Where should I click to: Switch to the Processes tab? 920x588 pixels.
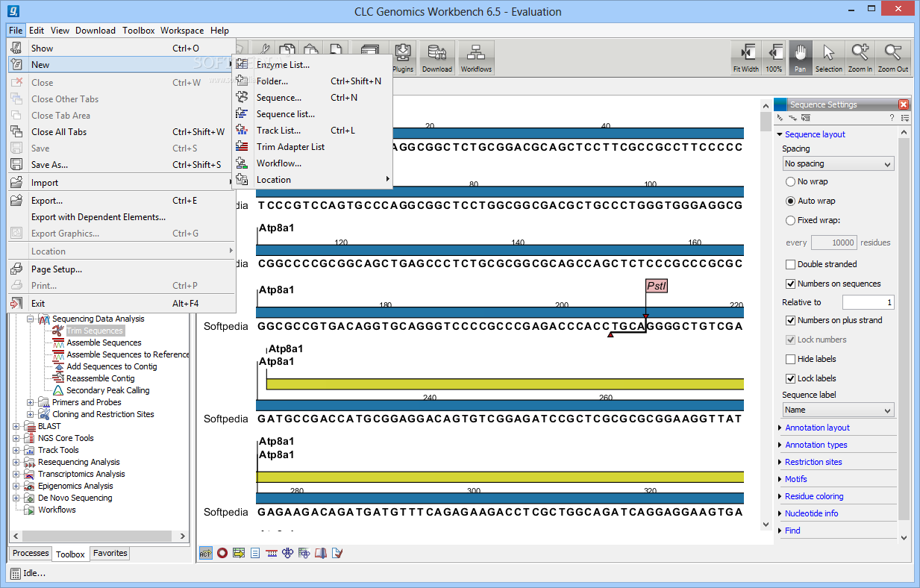(31, 553)
